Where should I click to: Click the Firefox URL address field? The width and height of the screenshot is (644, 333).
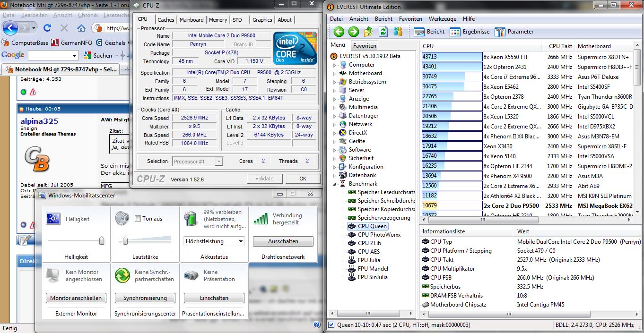[x=117, y=28]
